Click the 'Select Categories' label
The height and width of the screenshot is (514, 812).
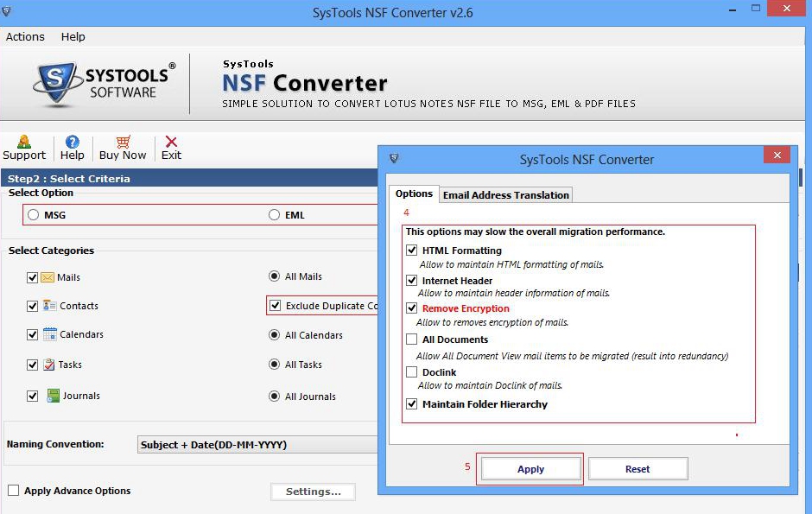[51, 251]
